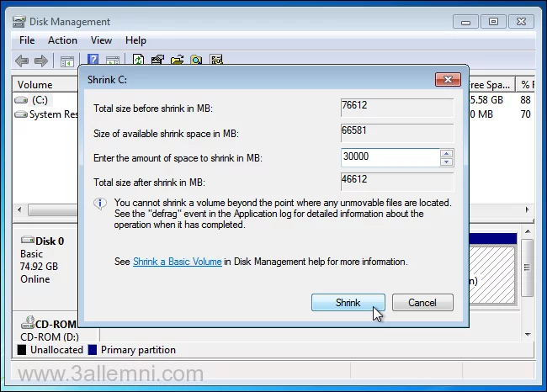This screenshot has height=392, width=547.
Task: Click the CD-ROM drive icon
Action: pos(28,322)
